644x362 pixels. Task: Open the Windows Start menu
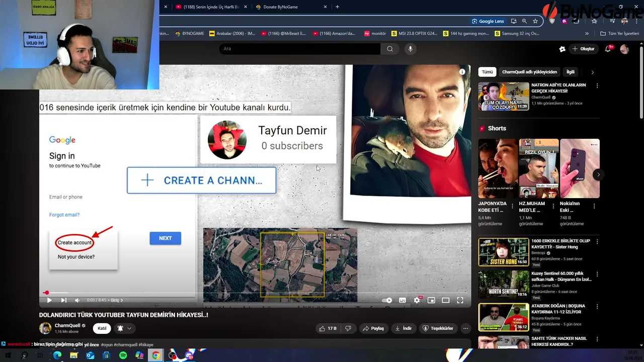[8, 355]
